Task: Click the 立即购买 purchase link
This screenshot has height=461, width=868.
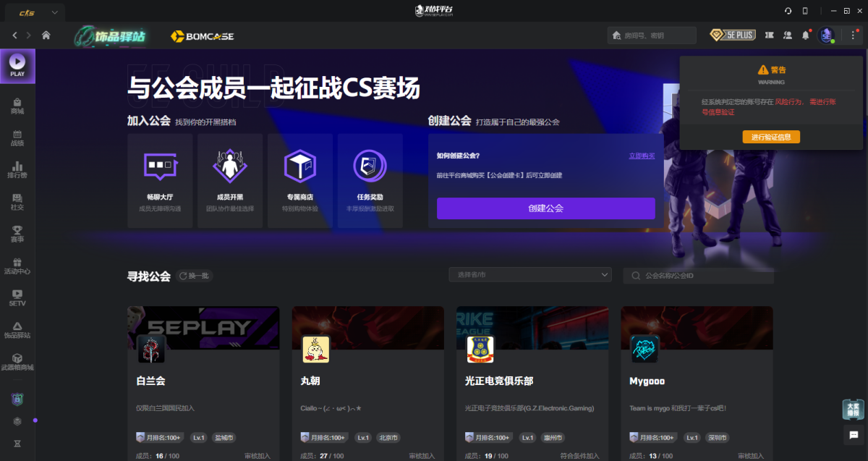Action: click(641, 156)
